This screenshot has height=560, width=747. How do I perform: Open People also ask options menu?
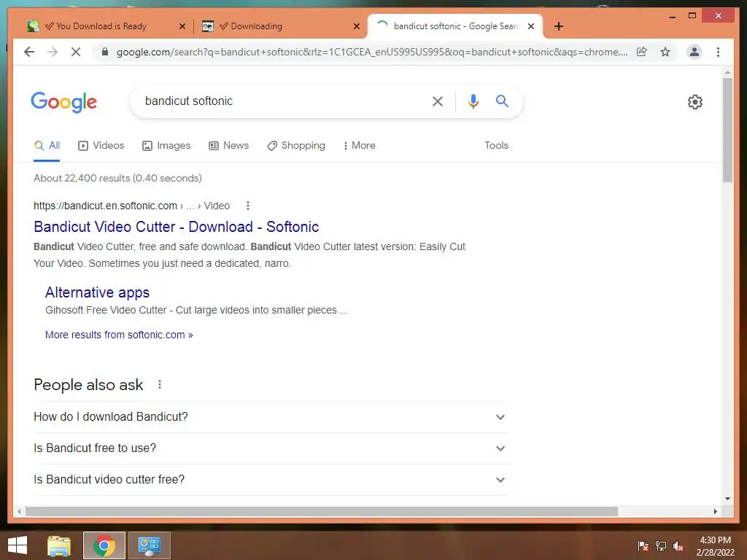point(160,384)
